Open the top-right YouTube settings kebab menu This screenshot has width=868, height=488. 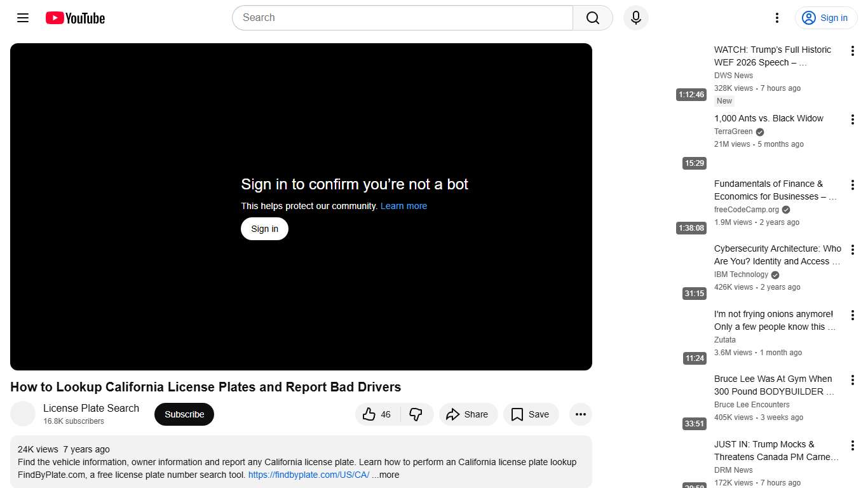[x=776, y=18]
